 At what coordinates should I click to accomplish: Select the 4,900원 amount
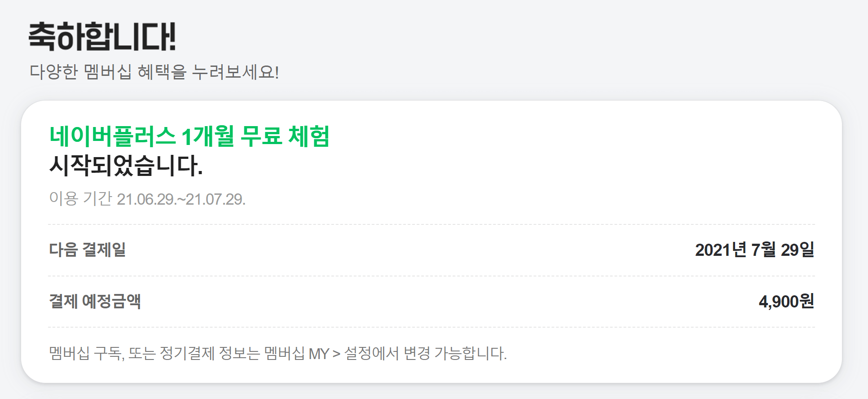coord(786,301)
